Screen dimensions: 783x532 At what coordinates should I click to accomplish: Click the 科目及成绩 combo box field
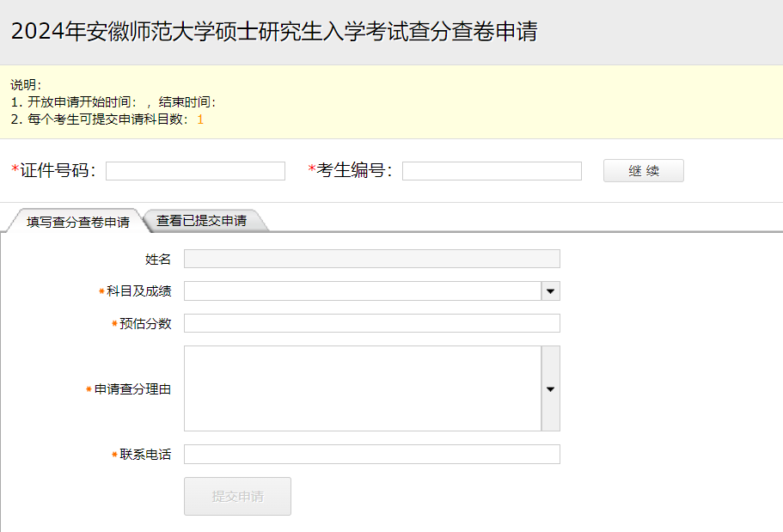point(363,291)
